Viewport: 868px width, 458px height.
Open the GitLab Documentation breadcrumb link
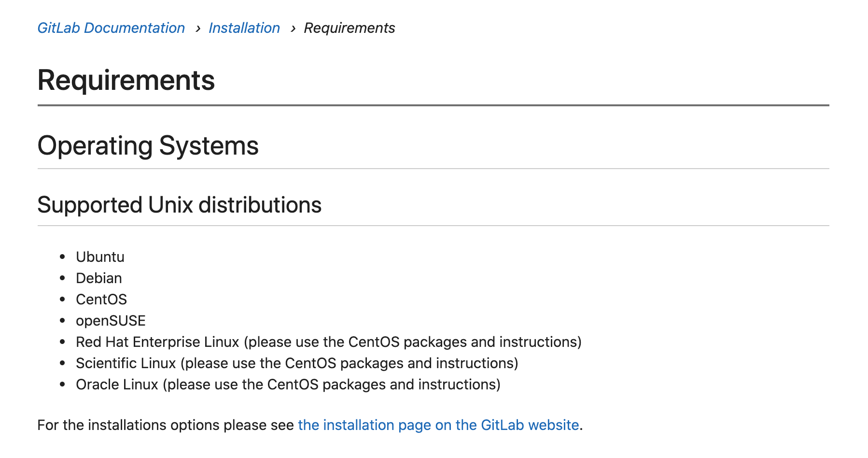tap(111, 28)
